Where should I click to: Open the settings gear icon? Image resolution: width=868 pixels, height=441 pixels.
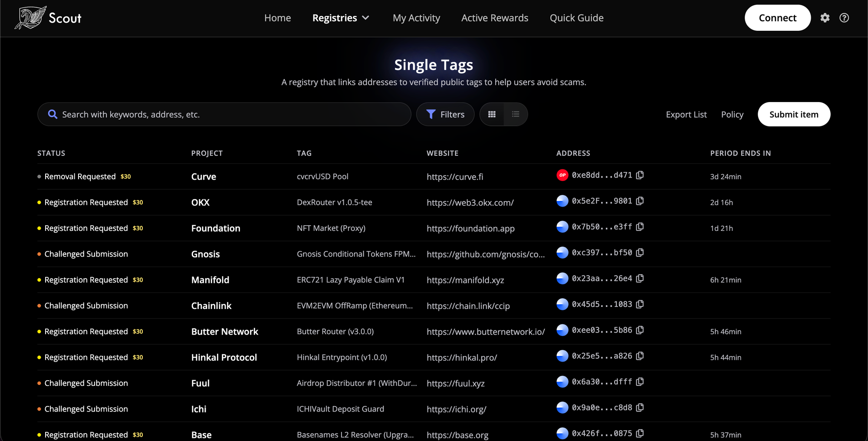[825, 18]
